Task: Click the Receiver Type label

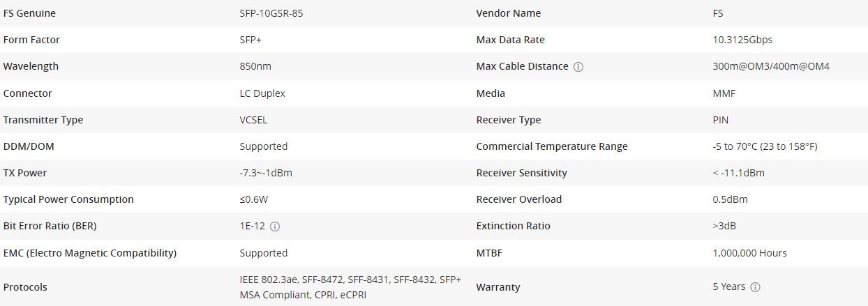Action: click(508, 120)
